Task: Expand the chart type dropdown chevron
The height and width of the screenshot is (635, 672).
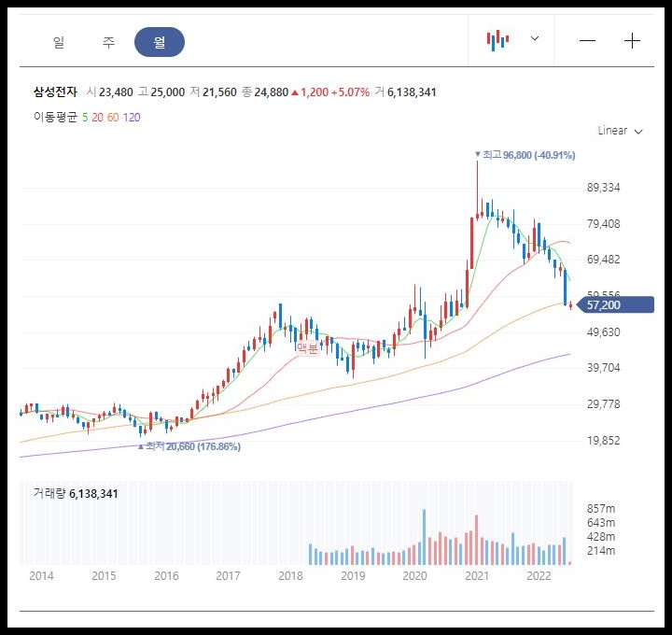Action: 535,38
